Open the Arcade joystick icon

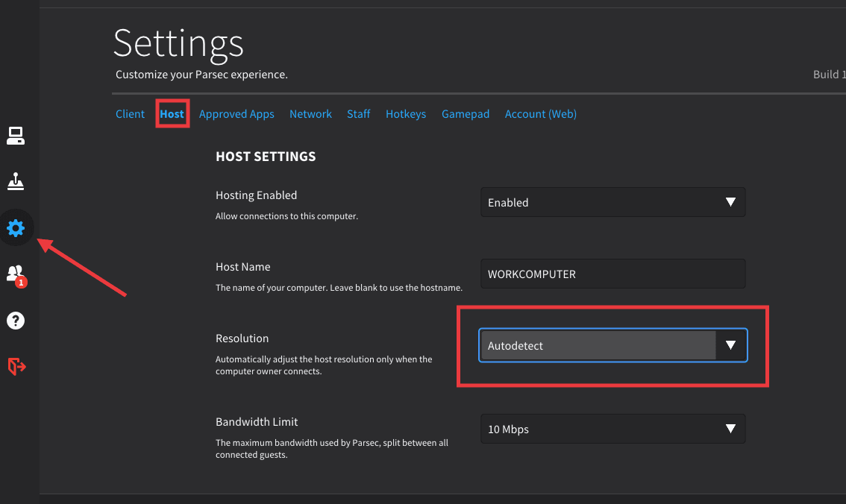point(16,181)
